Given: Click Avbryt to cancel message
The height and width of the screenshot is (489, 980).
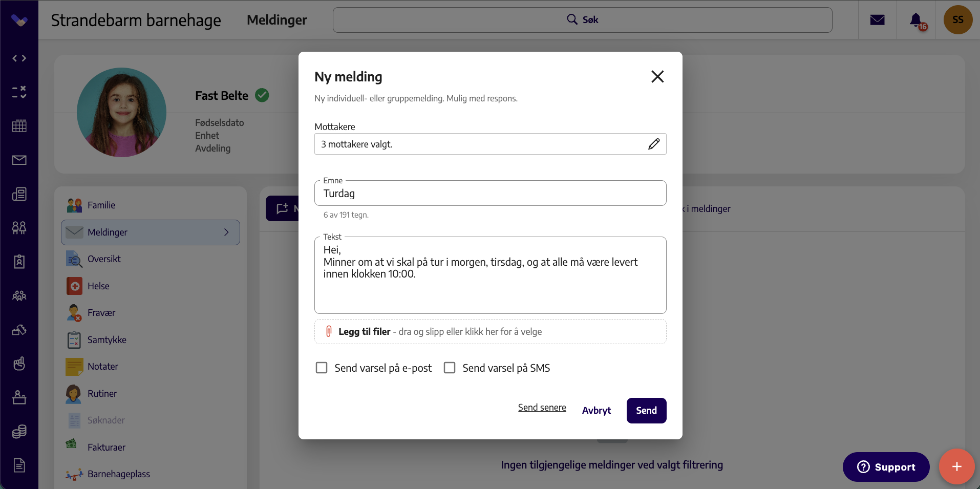Looking at the screenshot, I should (x=596, y=411).
